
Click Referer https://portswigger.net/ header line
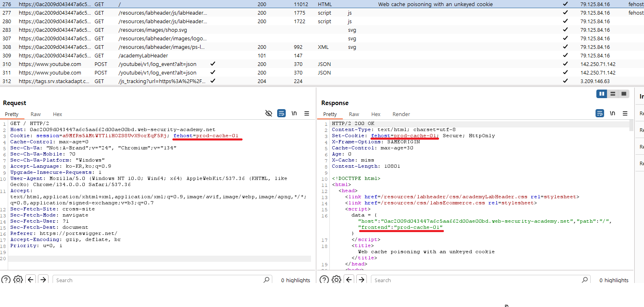pos(64,233)
